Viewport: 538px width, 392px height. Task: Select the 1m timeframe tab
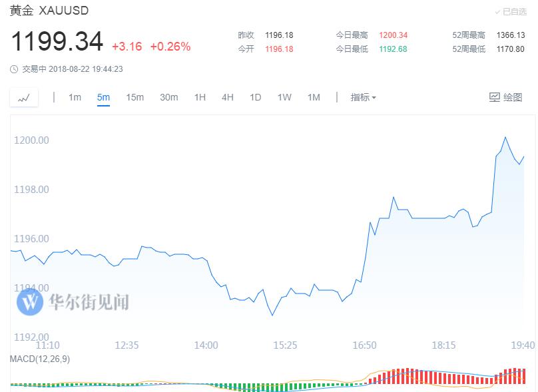(75, 97)
